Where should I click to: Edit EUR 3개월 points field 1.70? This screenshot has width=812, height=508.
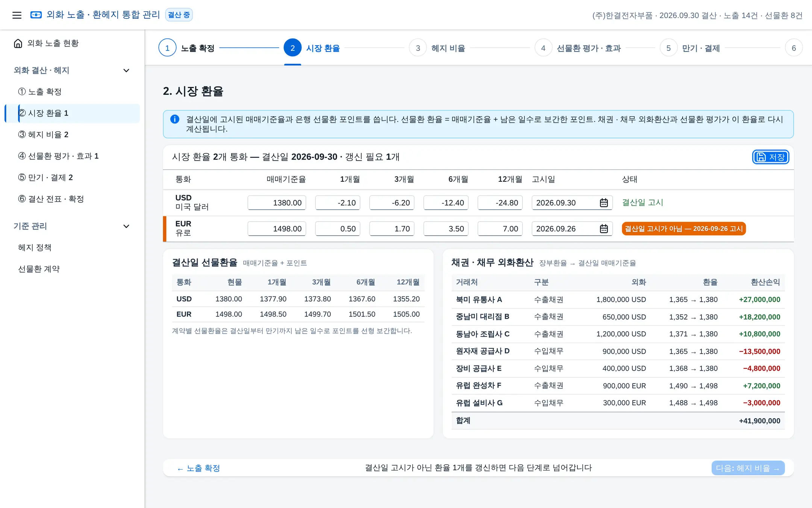[x=392, y=229]
